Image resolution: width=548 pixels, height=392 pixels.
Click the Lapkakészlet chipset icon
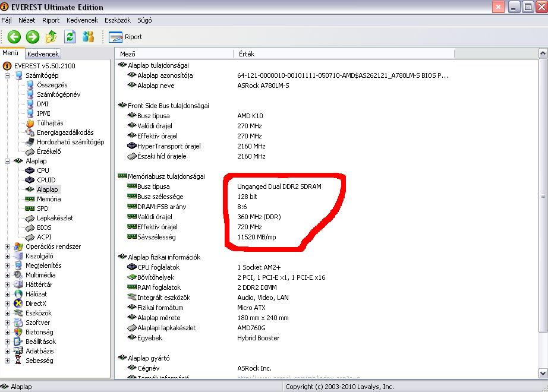pyautogui.click(x=30, y=218)
